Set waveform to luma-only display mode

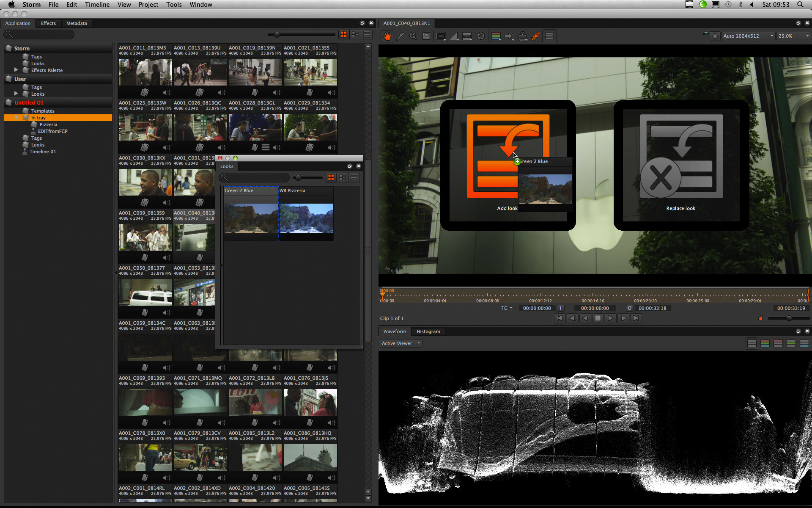tap(752, 343)
